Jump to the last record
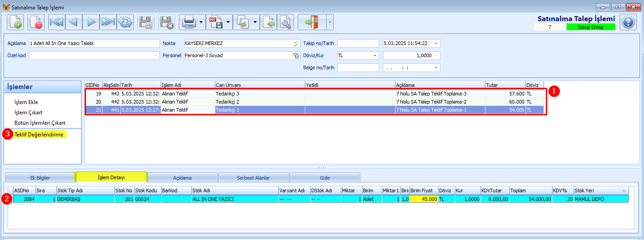This screenshot has width=644, height=240. [109, 22]
